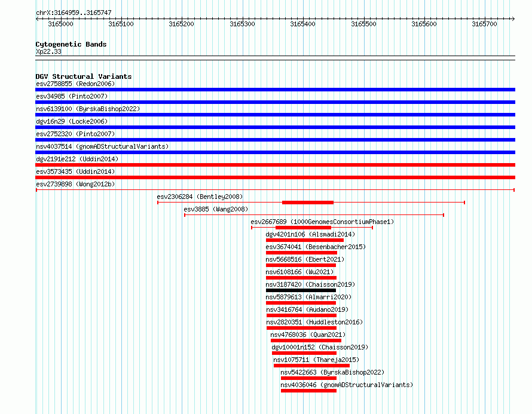This screenshot has height=414, width=532.
Task: Click the thin red line of esv2739898
Action: click(x=275, y=190)
